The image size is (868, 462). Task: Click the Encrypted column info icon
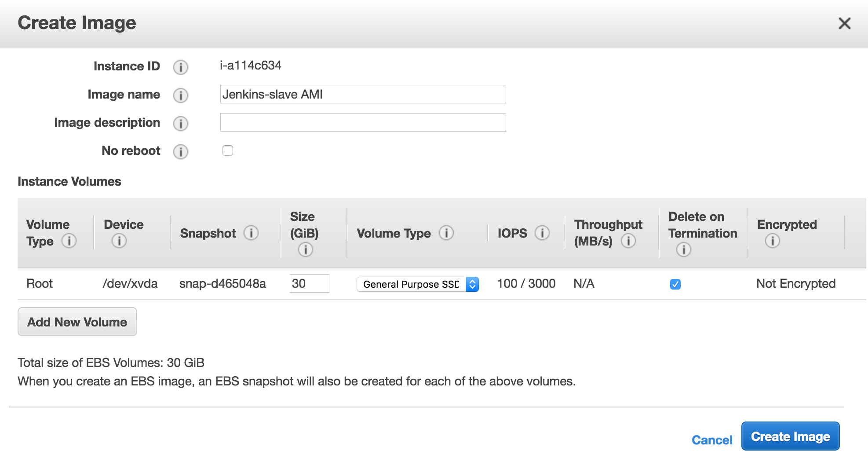point(772,241)
